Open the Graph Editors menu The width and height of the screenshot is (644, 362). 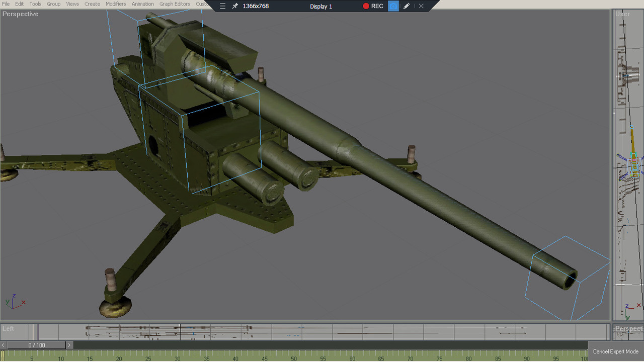point(175,4)
